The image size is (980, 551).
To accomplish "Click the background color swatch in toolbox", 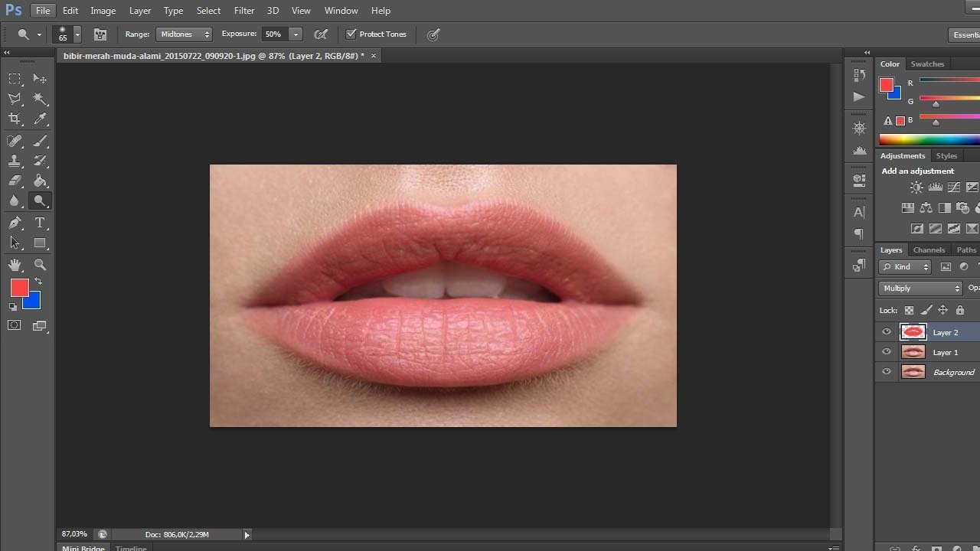I will [x=32, y=301].
